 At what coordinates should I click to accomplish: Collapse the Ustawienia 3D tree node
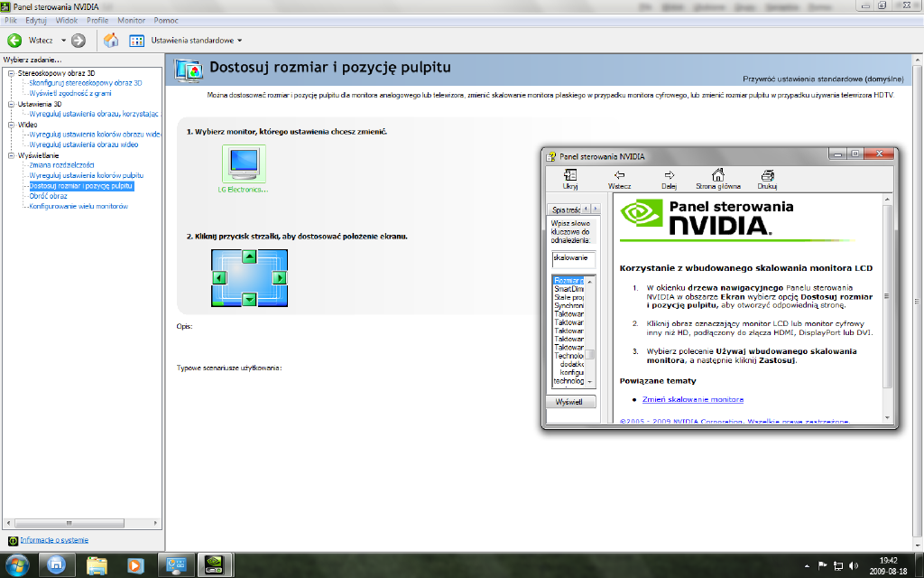click(x=11, y=104)
